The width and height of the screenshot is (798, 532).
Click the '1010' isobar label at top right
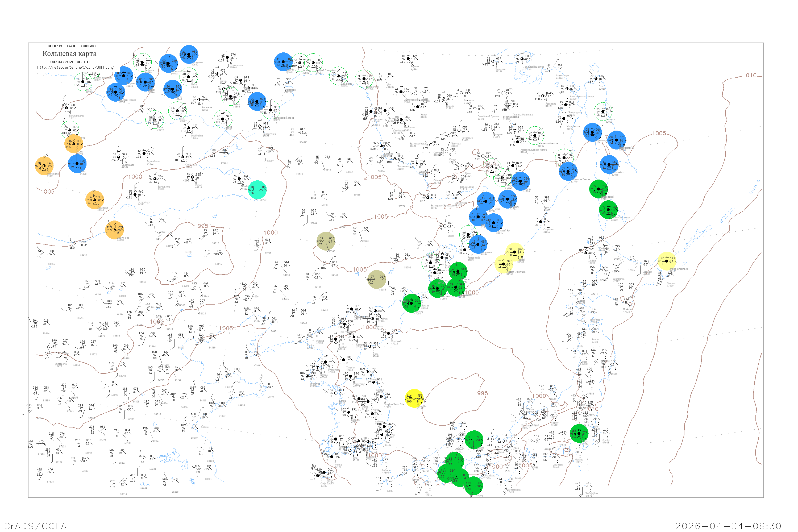coord(750,75)
